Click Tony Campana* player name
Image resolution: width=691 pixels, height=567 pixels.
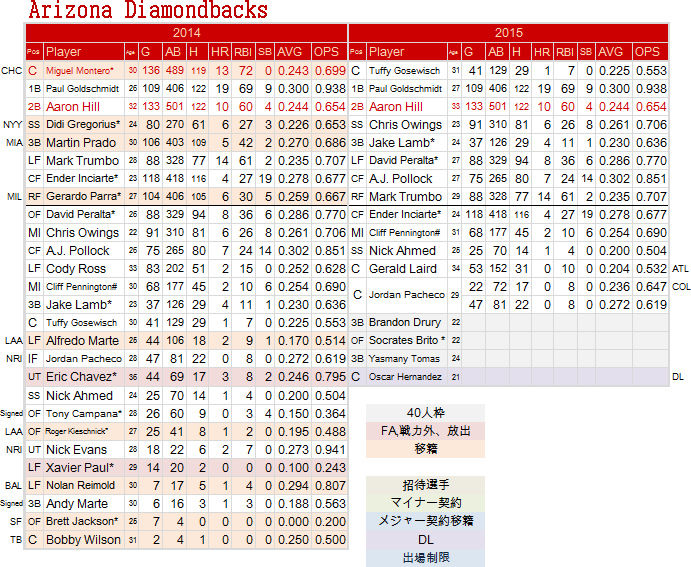point(84,414)
